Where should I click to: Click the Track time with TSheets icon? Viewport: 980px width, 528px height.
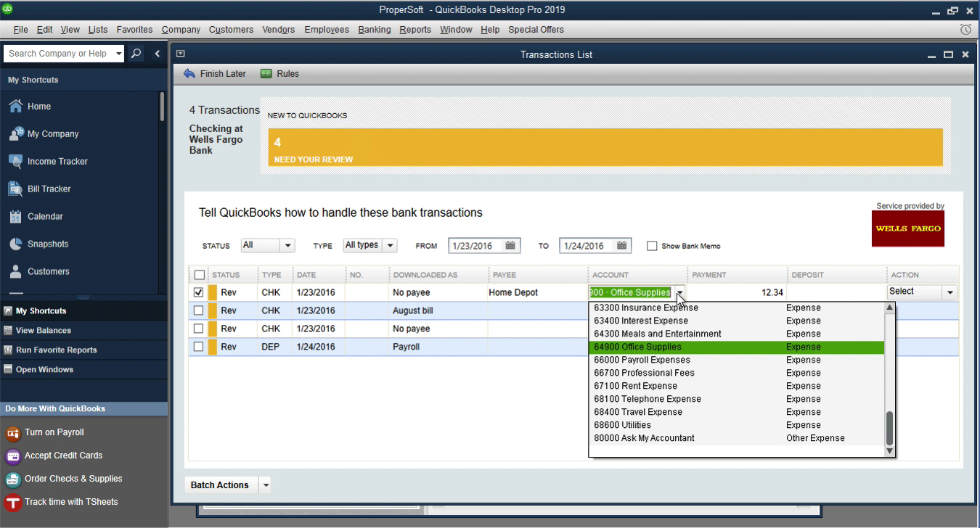tap(12, 503)
